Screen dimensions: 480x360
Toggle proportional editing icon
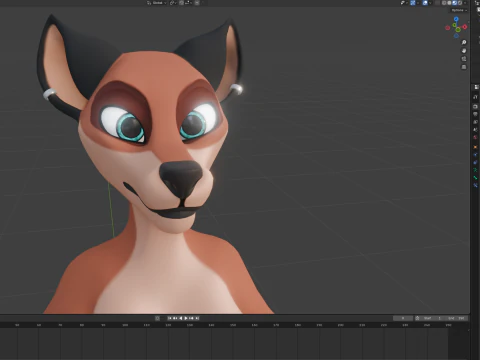pyautogui.click(x=197, y=3)
